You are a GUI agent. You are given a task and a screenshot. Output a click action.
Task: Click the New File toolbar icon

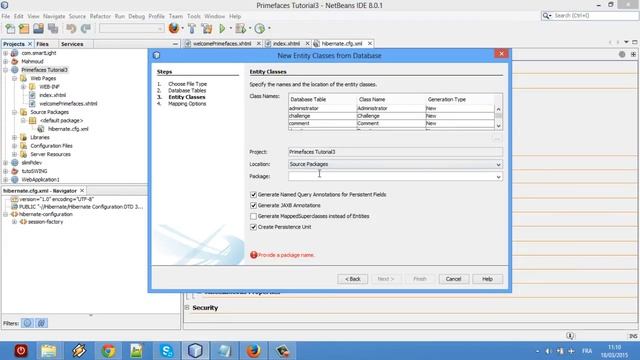pos(10,29)
